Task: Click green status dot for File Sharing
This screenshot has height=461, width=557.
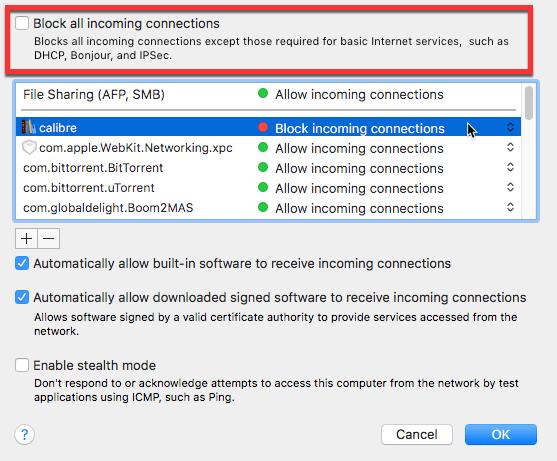Action: pyautogui.click(x=263, y=93)
